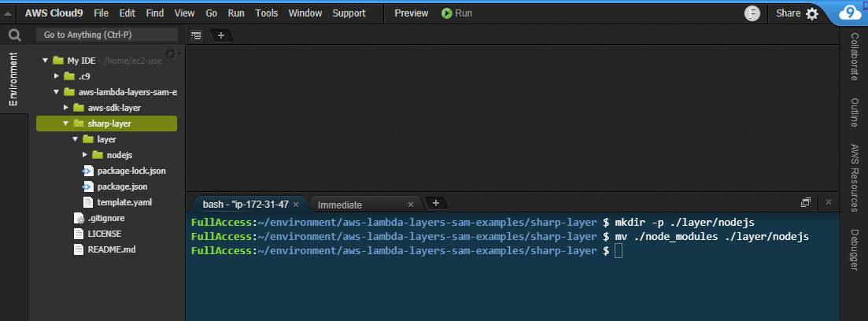Select the template.yaml file name
Image resolution: width=868 pixels, height=321 pixels.
(x=124, y=202)
